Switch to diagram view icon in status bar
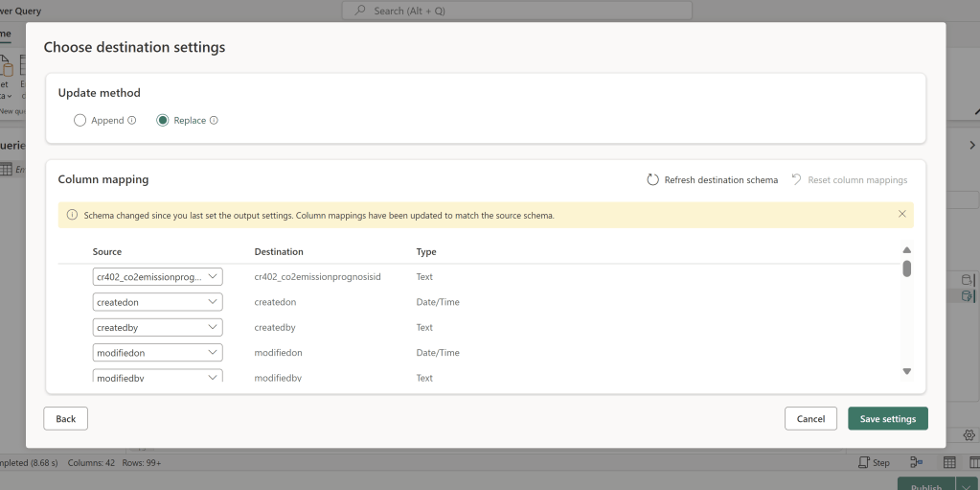Viewport: 980px width, 490px height. tap(917, 462)
